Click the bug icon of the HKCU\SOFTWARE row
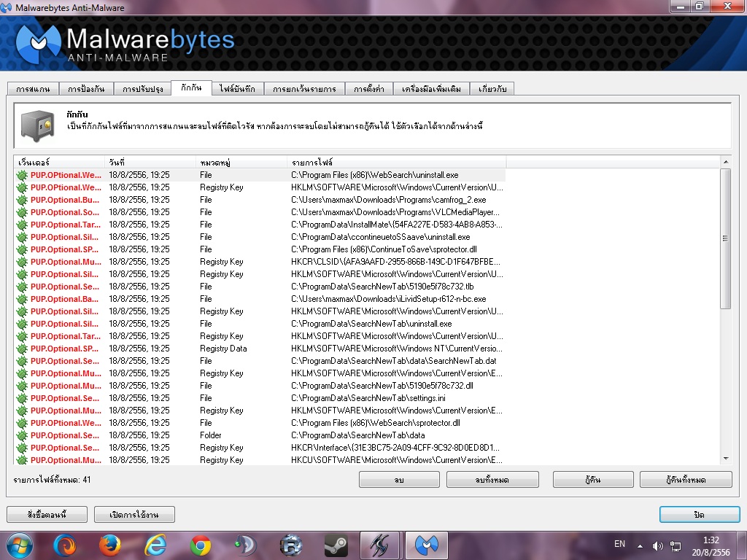 pos(21,460)
